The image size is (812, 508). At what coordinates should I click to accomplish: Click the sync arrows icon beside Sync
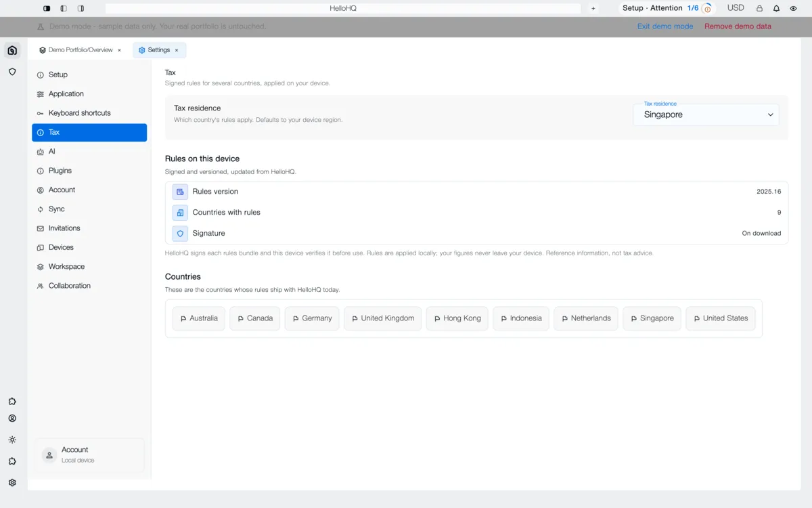click(41, 209)
